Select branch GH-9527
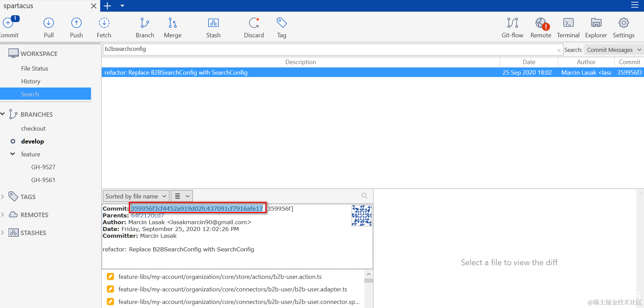The width and height of the screenshot is (644, 308). point(43,167)
